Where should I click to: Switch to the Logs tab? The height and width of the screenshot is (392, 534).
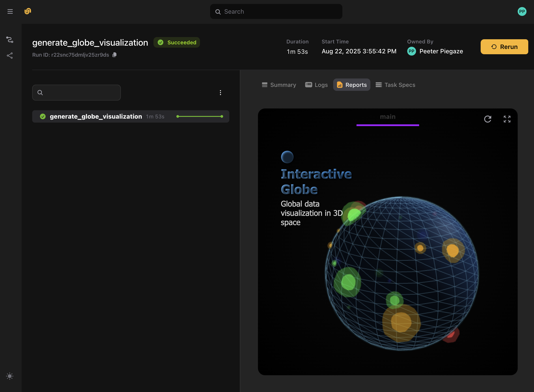[316, 85]
